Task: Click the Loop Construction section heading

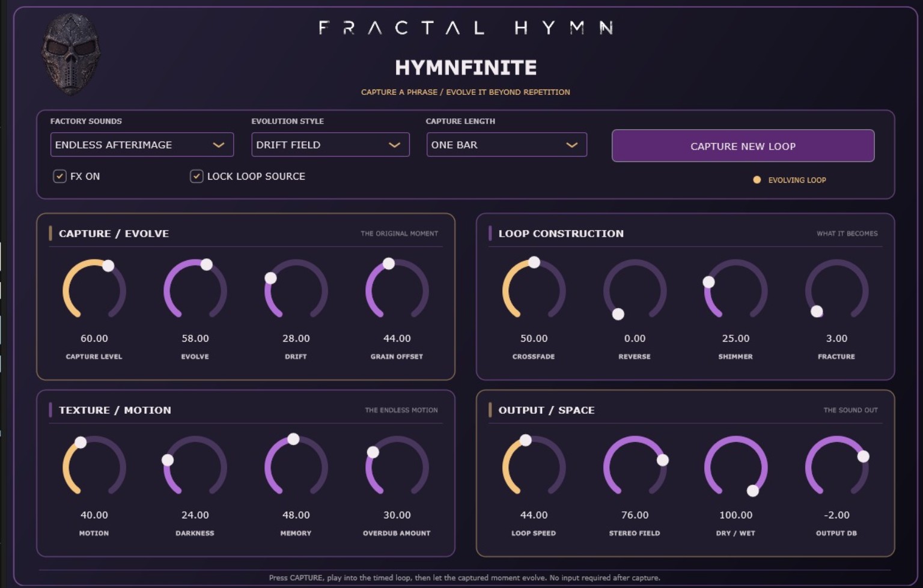Action: tap(561, 234)
